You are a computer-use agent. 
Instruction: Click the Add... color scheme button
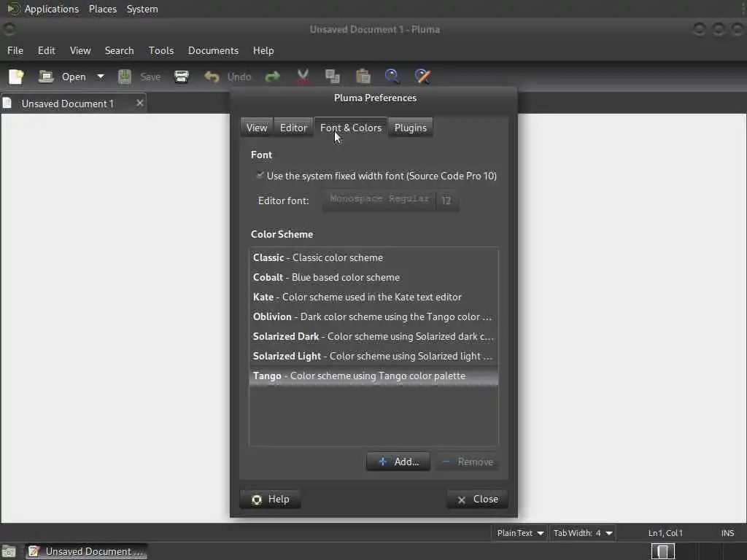[398, 462]
